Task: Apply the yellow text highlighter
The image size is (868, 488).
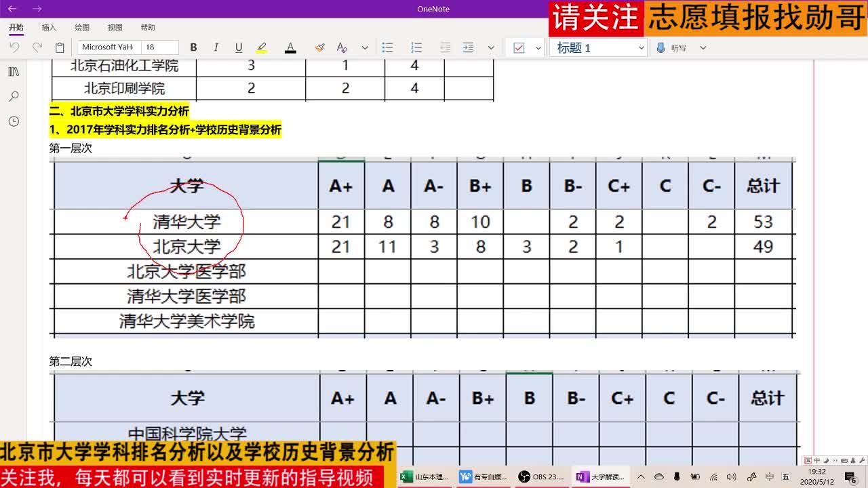Action: tap(262, 47)
